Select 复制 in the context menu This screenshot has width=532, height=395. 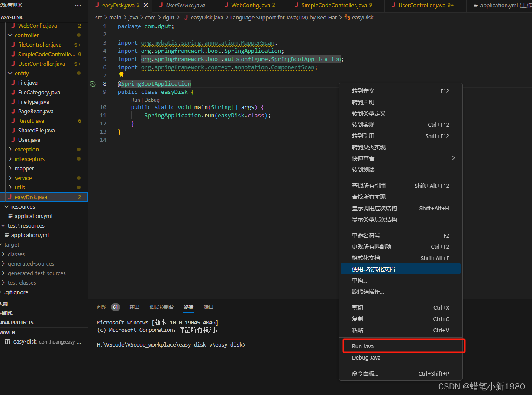(x=400, y=319)
